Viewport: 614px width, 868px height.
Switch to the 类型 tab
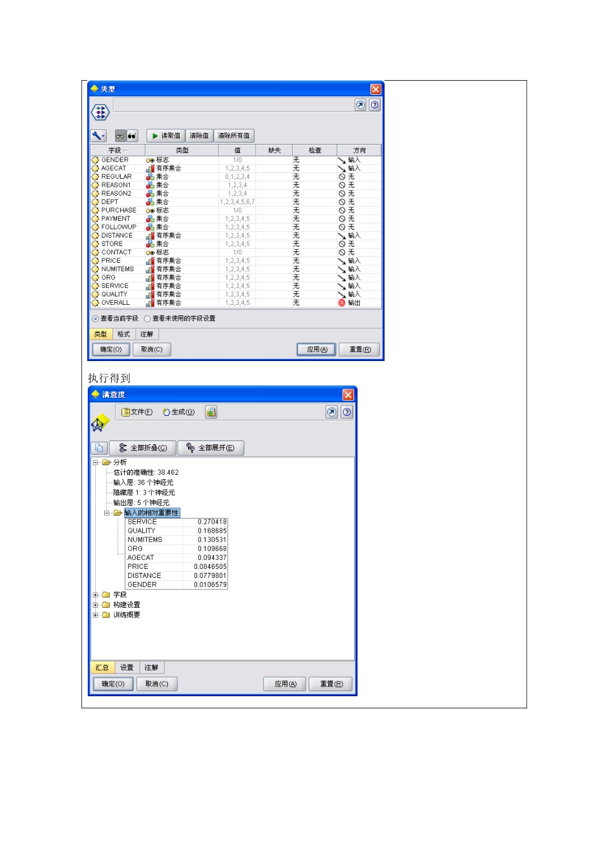[x=100, y=334]
